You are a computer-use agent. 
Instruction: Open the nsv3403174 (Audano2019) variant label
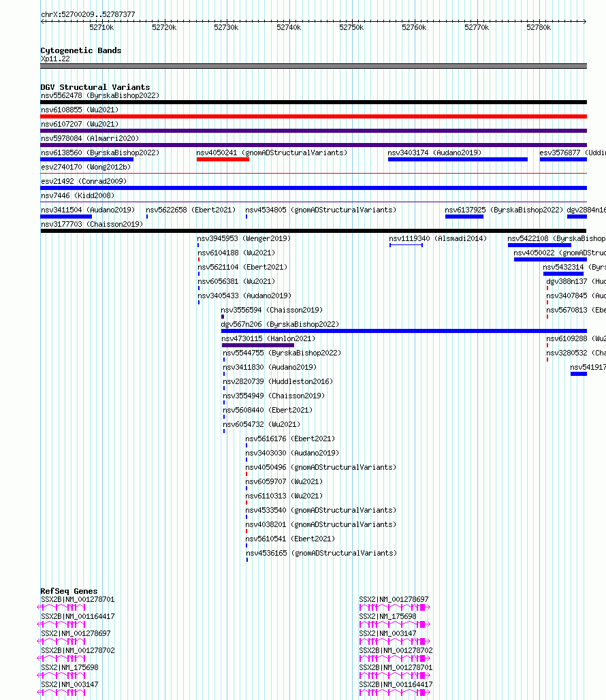click(434, 153)
